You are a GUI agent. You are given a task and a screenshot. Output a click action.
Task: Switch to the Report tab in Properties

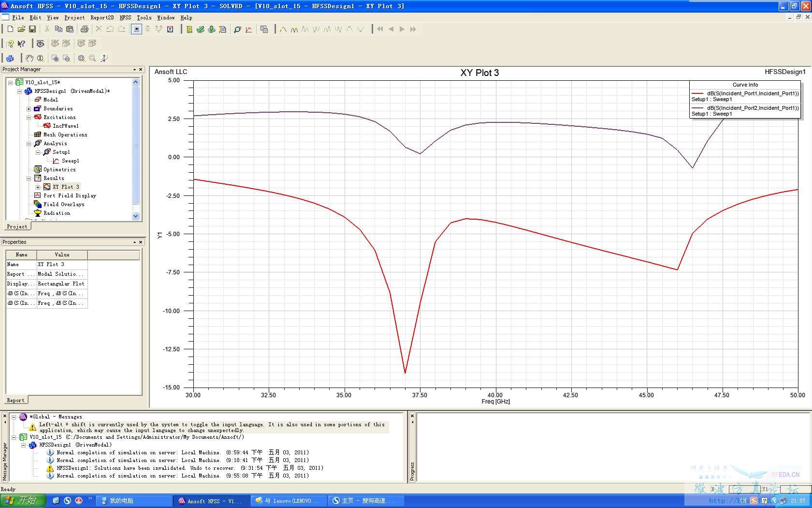point(15,400)
